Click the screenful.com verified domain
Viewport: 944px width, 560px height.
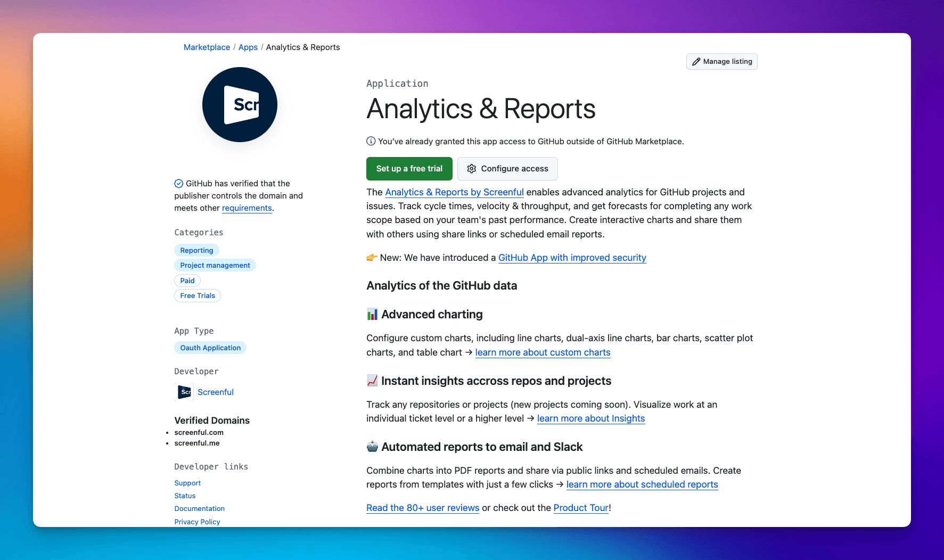point(199,432)
